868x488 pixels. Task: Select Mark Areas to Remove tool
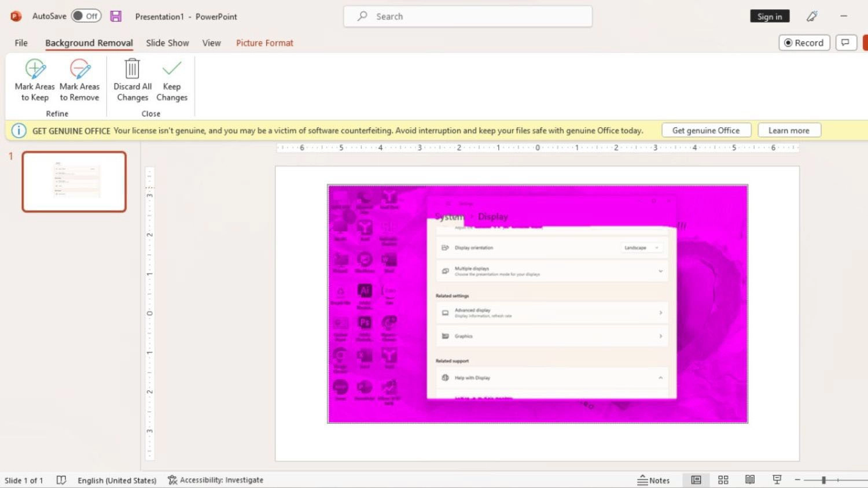[x=79, y=80]
